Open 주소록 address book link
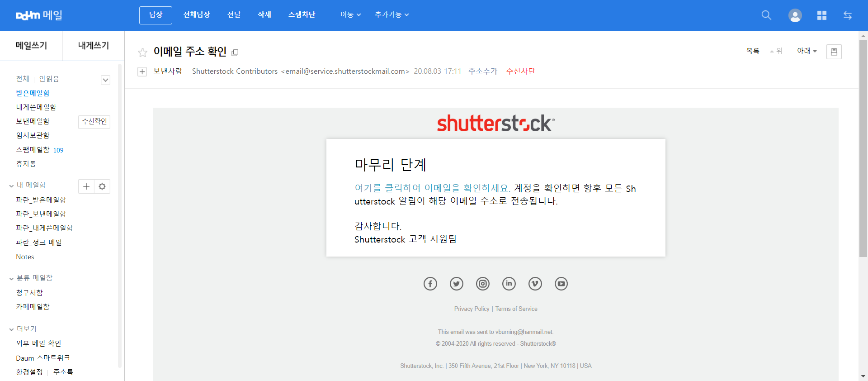This screenshot has width=868, height=381. point(63,372)
